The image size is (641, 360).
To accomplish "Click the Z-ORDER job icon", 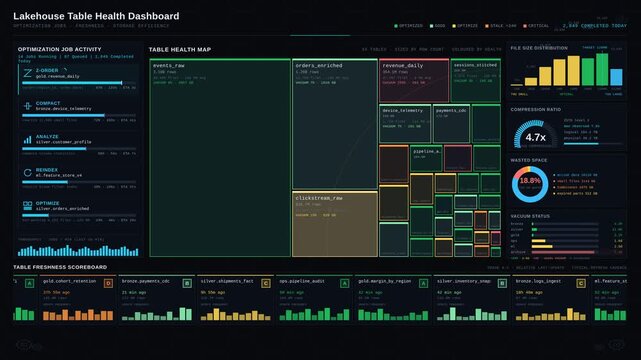I will [27, 73].
